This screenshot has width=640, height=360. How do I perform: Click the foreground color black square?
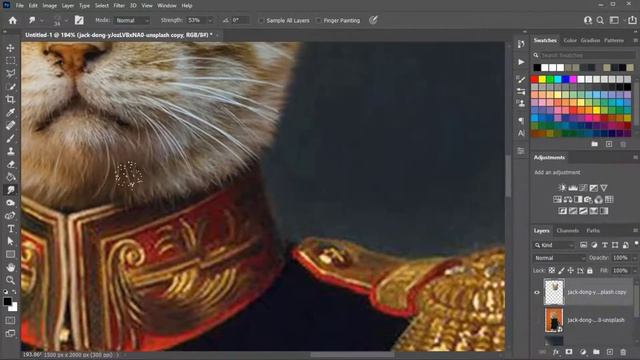click(x=7, y=302)
